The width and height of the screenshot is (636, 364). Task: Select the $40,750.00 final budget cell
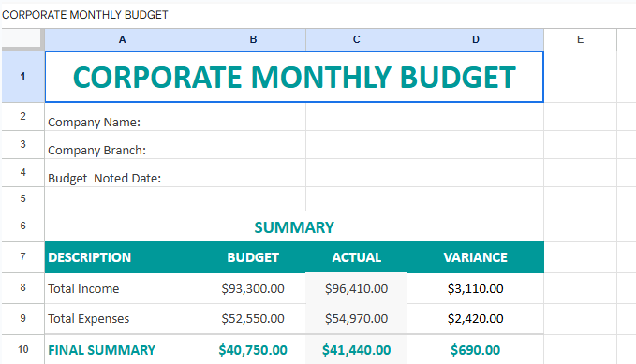pos(253,349)
